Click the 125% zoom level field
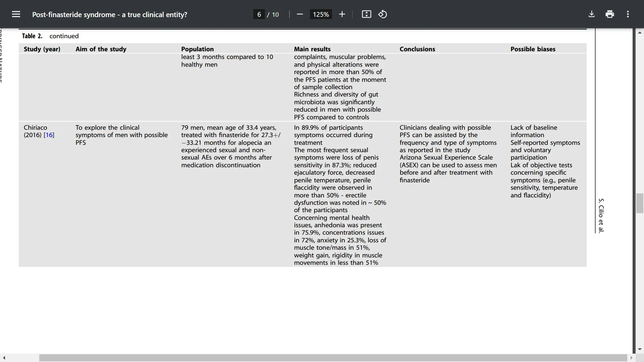The image size is (644, 362). 321,14
